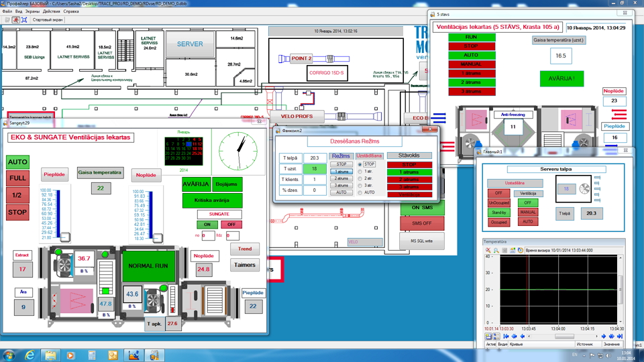The width and height of the screenshot is (644, 362).
Task: Select the '1 atr.' radio option
Action: tap(360, 172)
